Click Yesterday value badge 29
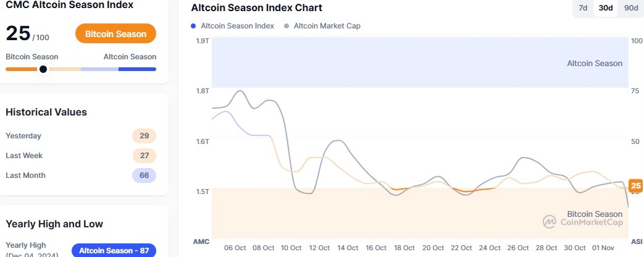This screenshot has height=257, width=644. pos(144,136)
